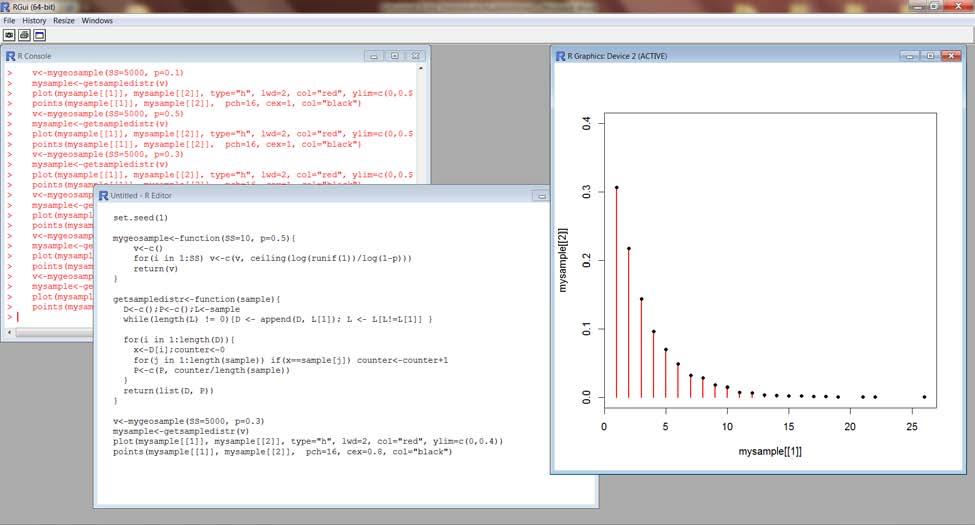
Task: Maximize the R Console window
Action: [394, 56]
